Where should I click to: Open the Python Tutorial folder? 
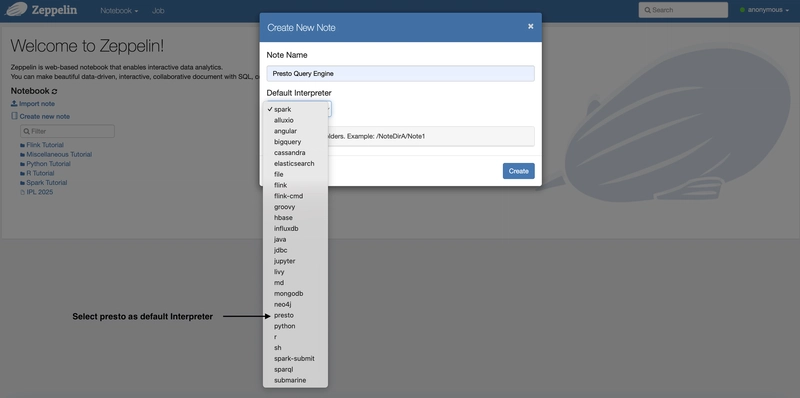(48, 164)
